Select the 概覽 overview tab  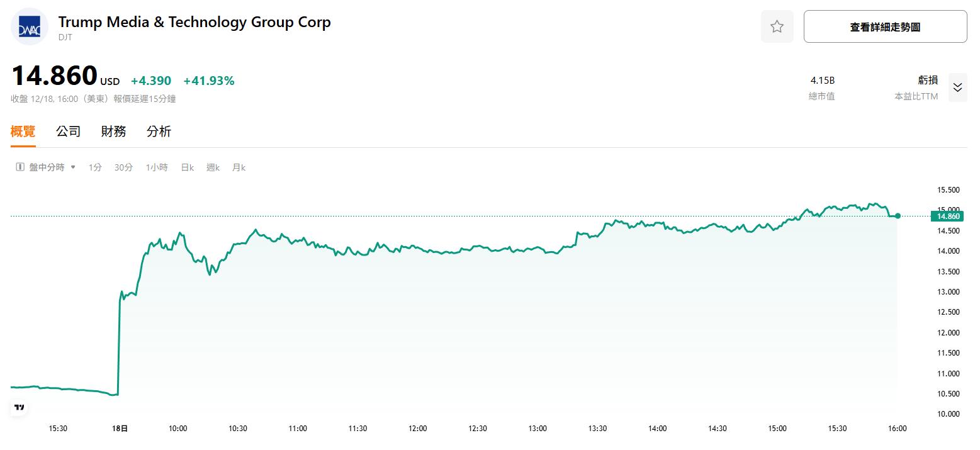(x=23, y=132)
